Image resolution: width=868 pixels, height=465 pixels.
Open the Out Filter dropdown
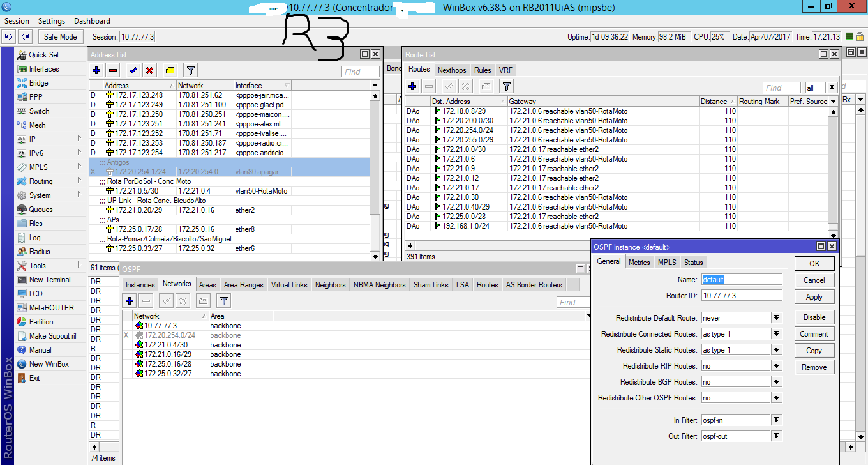point(777,436)
